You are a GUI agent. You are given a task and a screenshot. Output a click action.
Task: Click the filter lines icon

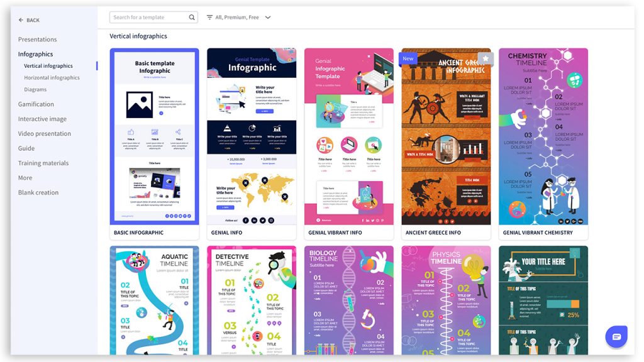click(209, 17)
